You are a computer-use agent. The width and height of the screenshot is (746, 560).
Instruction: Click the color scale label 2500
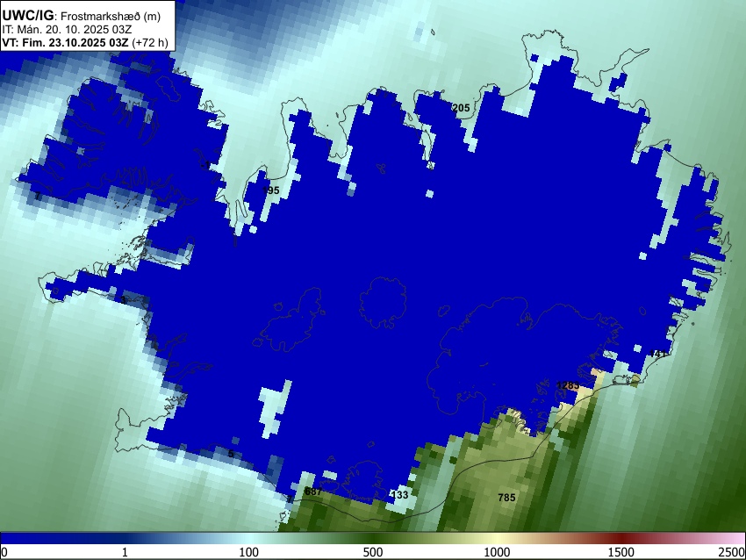point(732,552)
